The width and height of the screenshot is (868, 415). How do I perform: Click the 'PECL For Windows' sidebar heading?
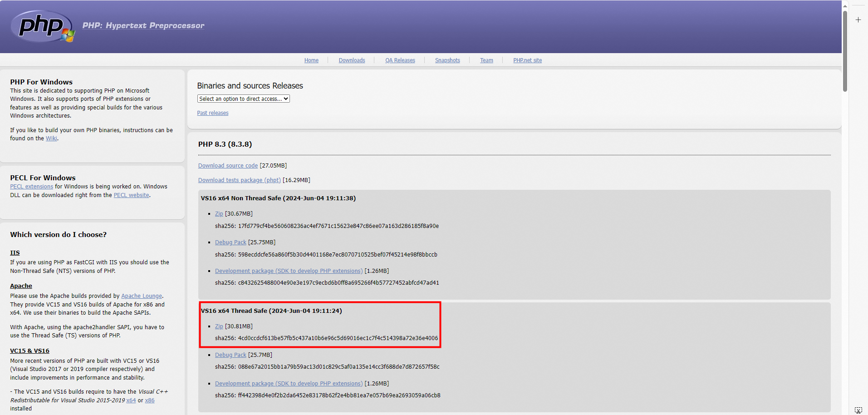pyautogui.click(x=43, y=178)
